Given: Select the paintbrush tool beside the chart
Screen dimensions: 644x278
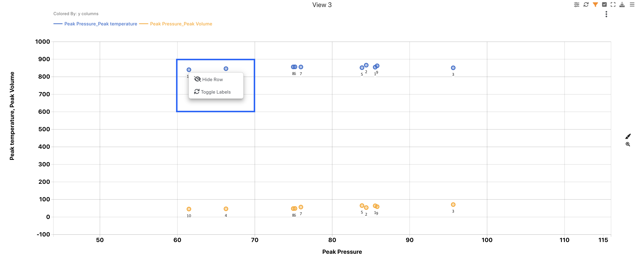Looking at the screenshot, I should (628, 136).
